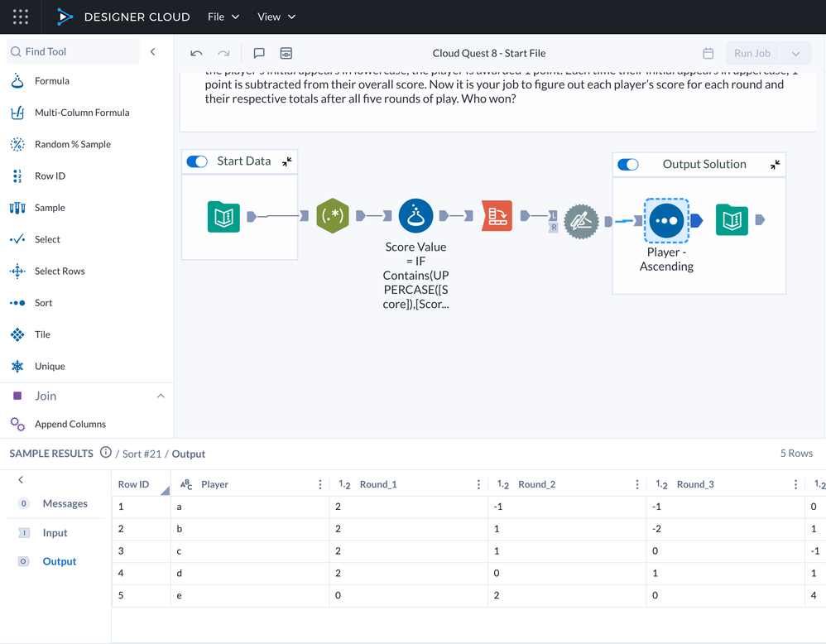Show the Messages results view
The height and width of the screenshot is (644, 826).
coord(65,503)
